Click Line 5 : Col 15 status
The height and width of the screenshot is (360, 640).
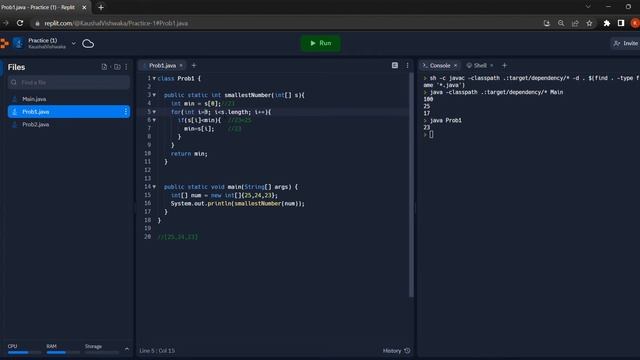[x=157, y=351]
